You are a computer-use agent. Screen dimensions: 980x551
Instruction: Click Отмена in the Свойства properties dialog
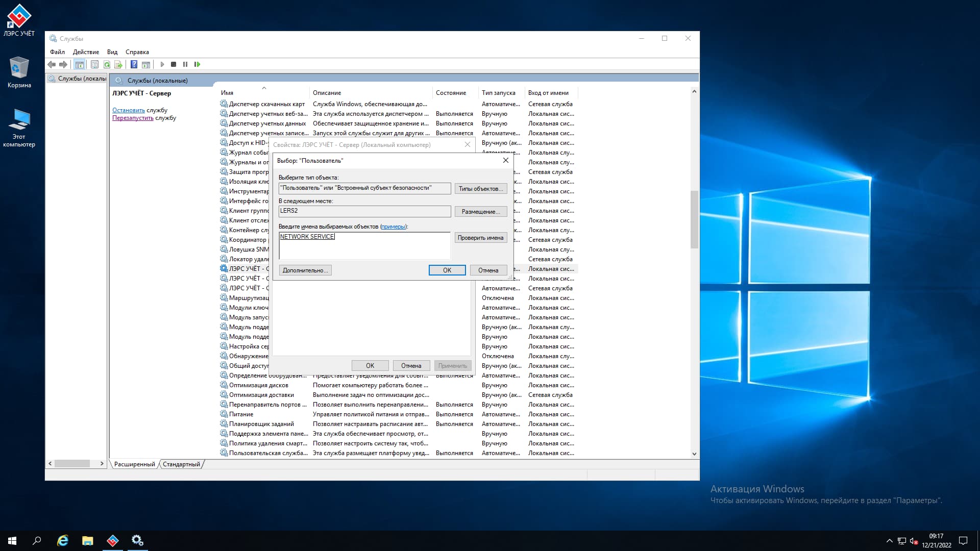(411, 366)
